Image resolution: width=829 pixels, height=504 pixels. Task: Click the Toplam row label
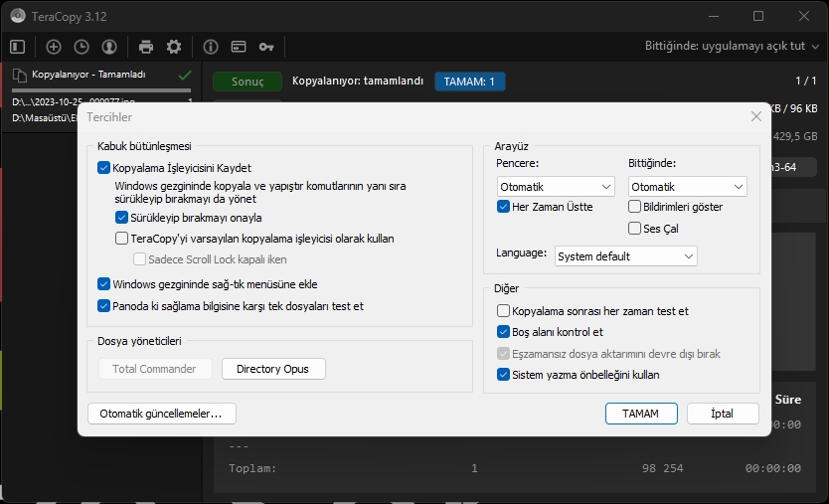[x=252, y=468]
